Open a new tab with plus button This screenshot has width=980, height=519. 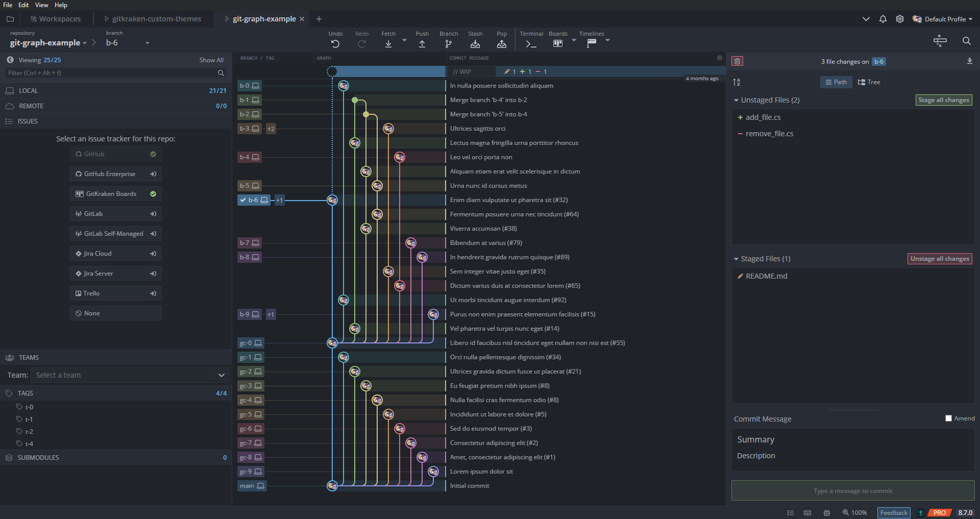point(319,19)
